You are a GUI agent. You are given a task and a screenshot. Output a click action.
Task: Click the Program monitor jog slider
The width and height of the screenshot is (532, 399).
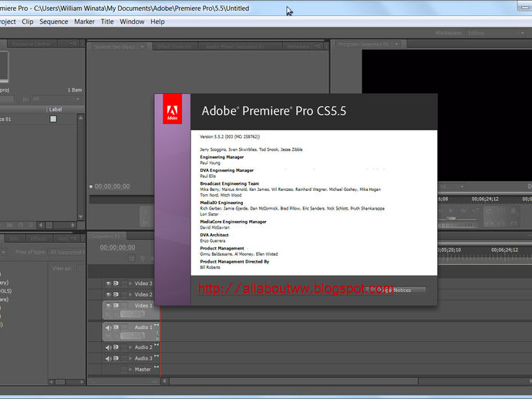[x=458, y=225]
